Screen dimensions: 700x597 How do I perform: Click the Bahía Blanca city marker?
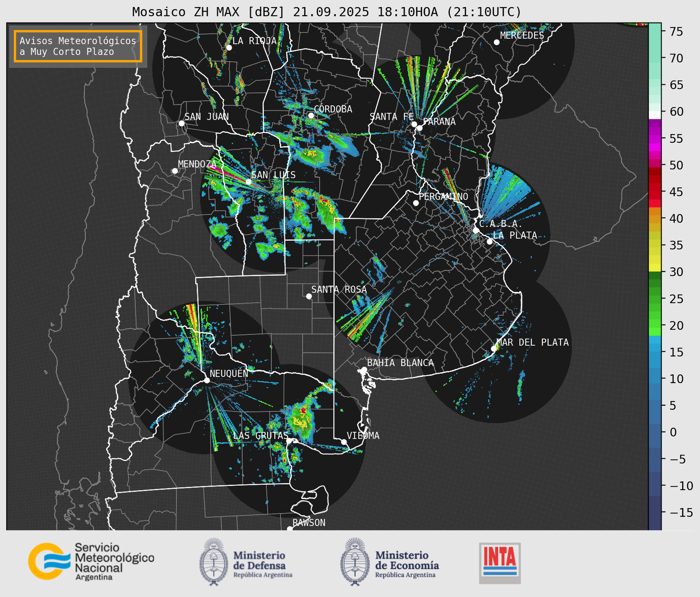(x=364, y=369)
